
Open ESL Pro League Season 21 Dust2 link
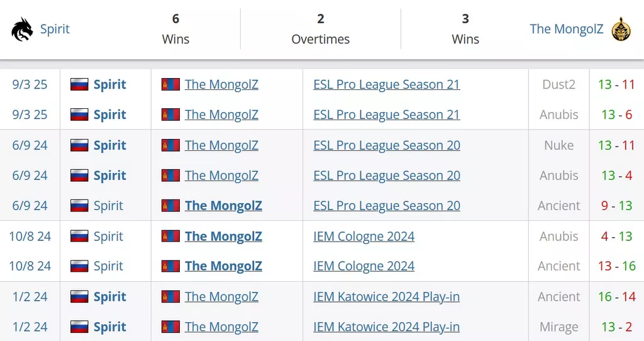pos(387,84)
